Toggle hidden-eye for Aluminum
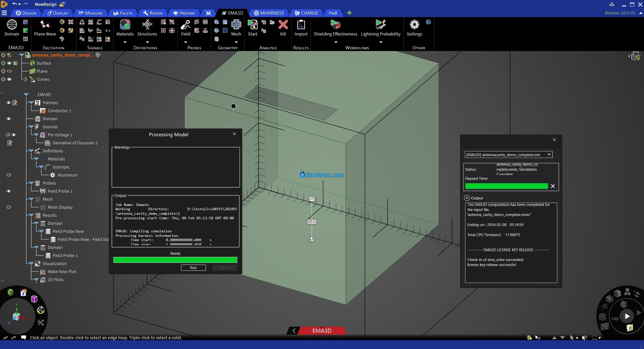The height and width of the screenshot is (349, 644). [x=9, y=175]
